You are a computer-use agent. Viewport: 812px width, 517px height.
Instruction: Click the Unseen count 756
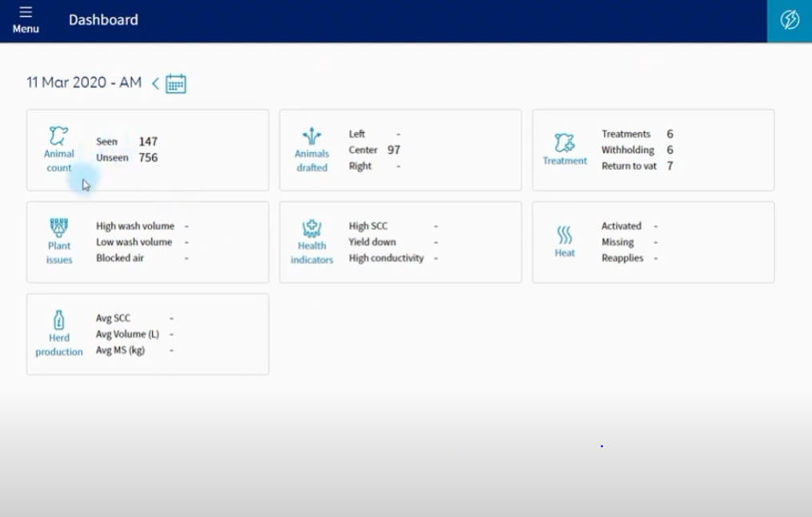pyautogui.click(x=148, y=158)
